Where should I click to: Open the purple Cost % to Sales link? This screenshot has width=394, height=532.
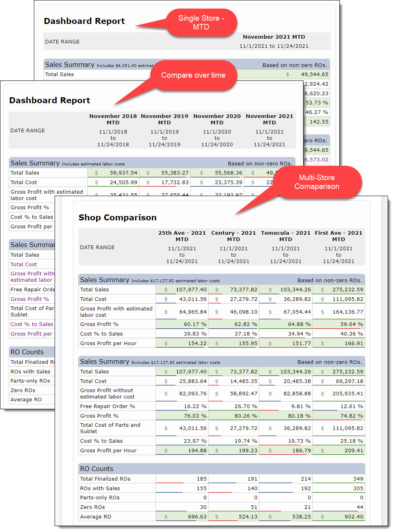tap(32, 324)
